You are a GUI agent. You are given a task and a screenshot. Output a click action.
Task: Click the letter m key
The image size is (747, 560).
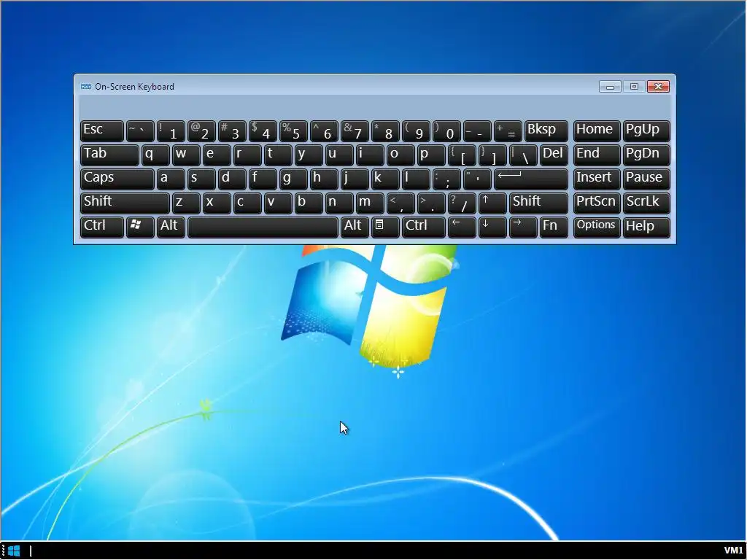(370, 203)
